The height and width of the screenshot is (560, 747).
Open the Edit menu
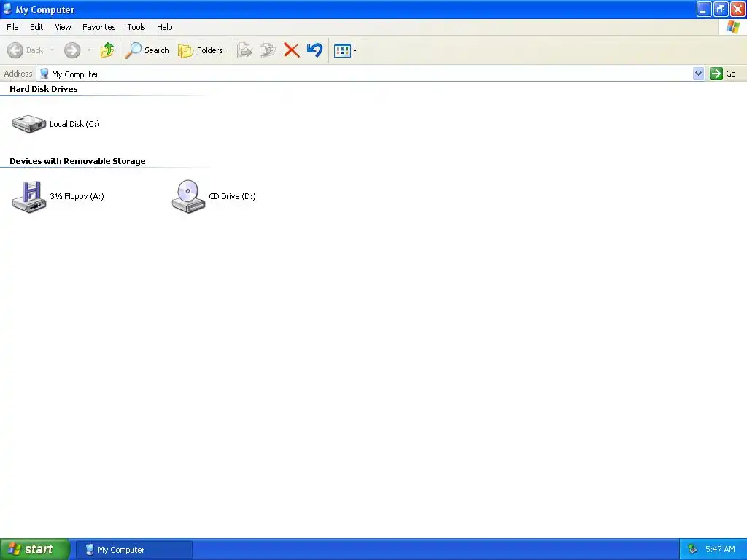(x=36, y=27)
